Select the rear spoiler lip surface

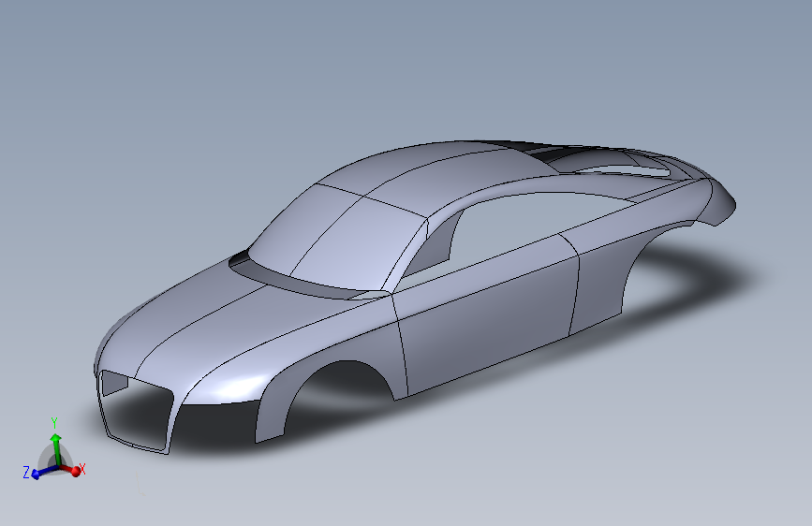[x=722, y=204]
